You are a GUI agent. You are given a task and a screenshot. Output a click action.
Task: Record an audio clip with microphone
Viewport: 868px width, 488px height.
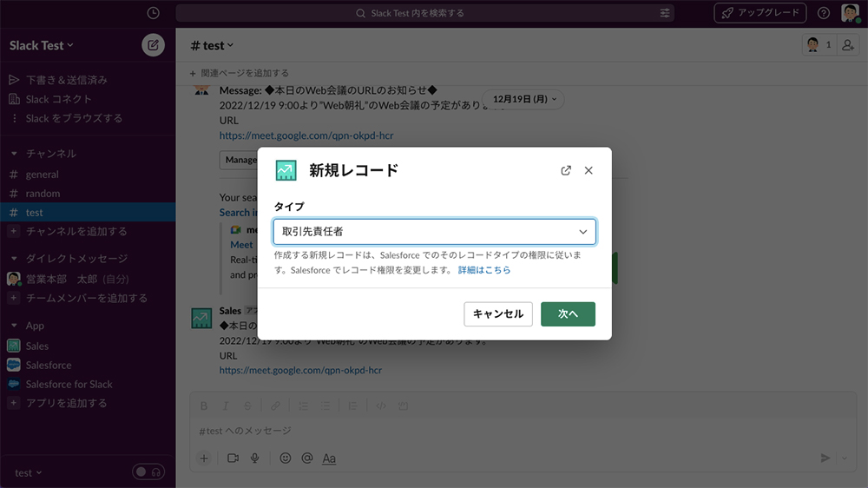(x=254, y=458)
